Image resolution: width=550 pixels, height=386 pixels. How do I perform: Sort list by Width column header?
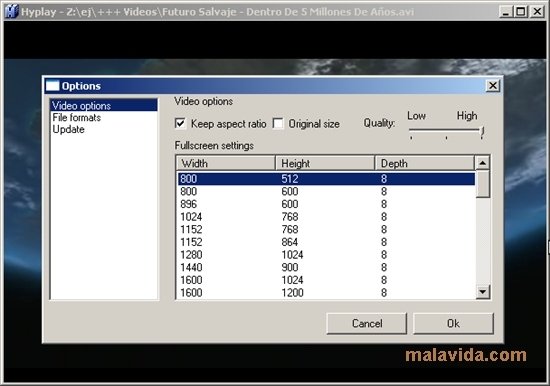tap(226, 163)
